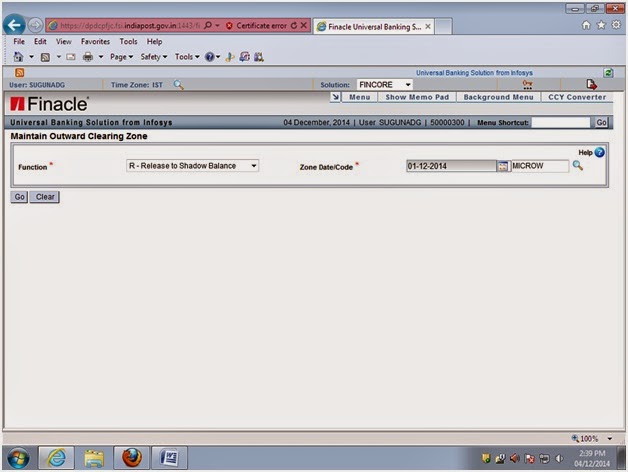Open the View menu

coord(64,42)
